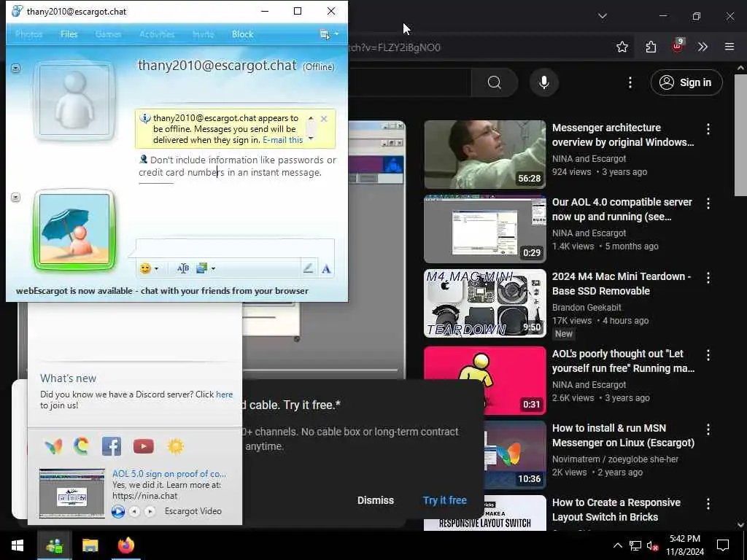The height and width of the screenshot is (560, 747).
Task: Switch to handwriting mode with the pen icon
Action: coord(309,268)
